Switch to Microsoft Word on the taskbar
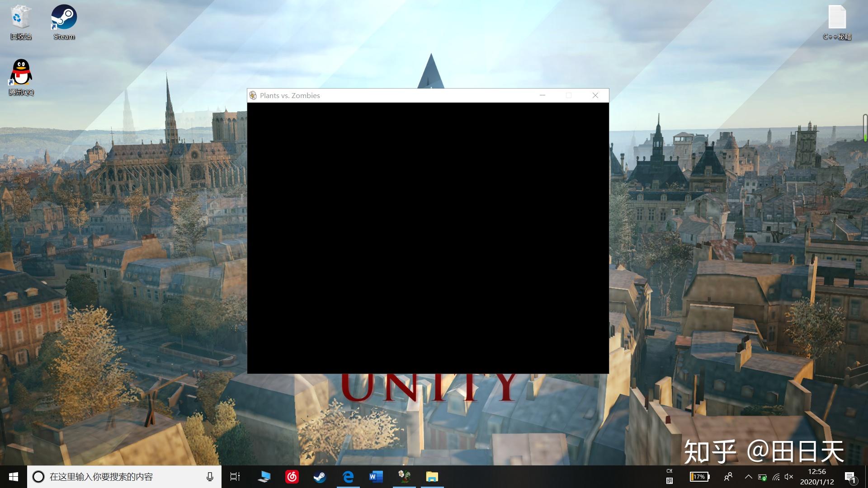Viewport: 868px width, 488px height. (376, 477)
